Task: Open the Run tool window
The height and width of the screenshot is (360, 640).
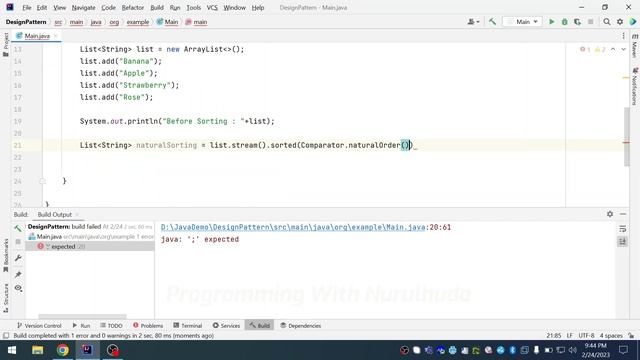Action: [81, 325]
